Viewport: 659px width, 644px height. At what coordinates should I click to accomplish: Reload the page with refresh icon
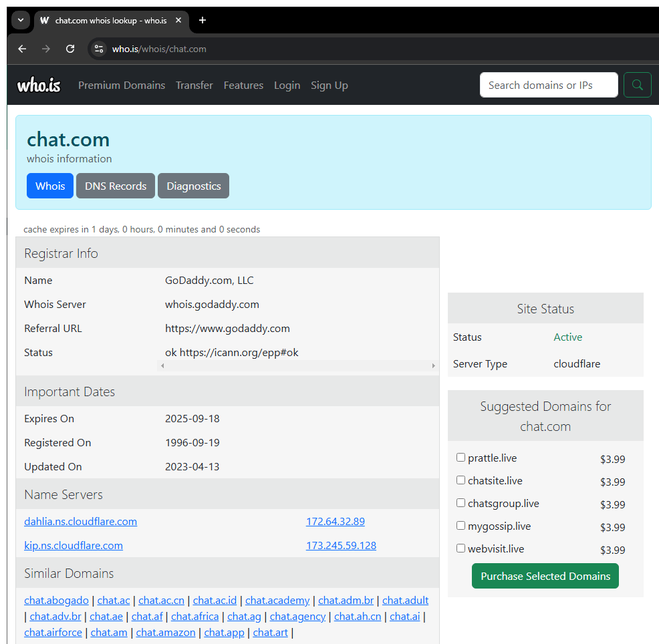70,49
